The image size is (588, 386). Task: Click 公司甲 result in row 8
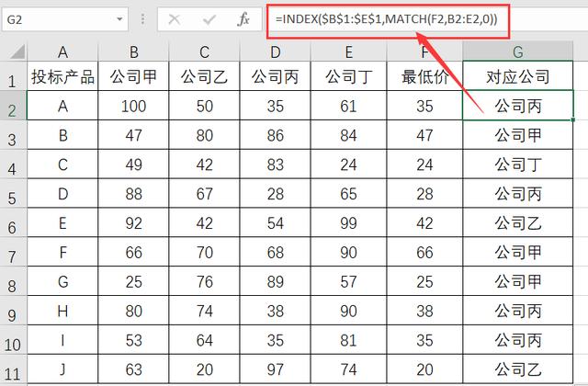(518, 281)
